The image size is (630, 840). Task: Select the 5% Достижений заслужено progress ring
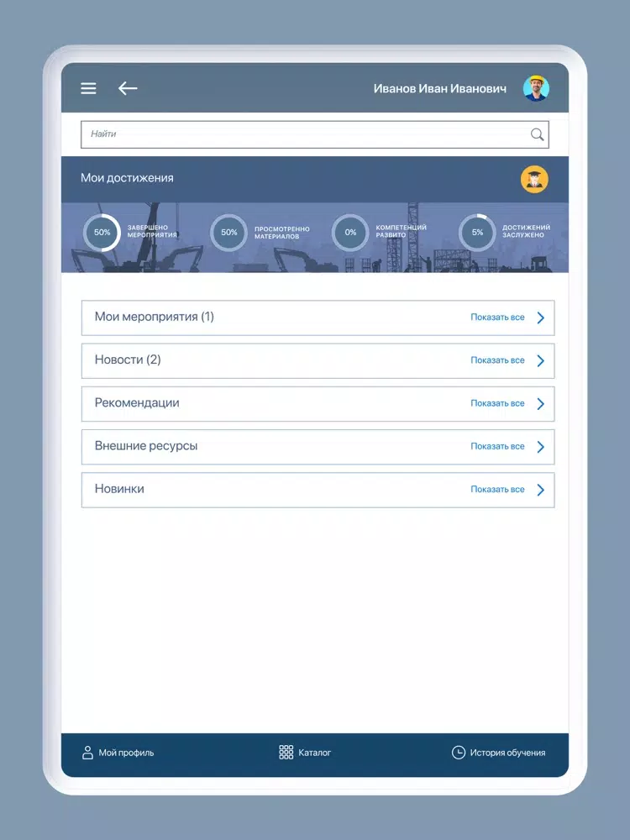[477, 233]
